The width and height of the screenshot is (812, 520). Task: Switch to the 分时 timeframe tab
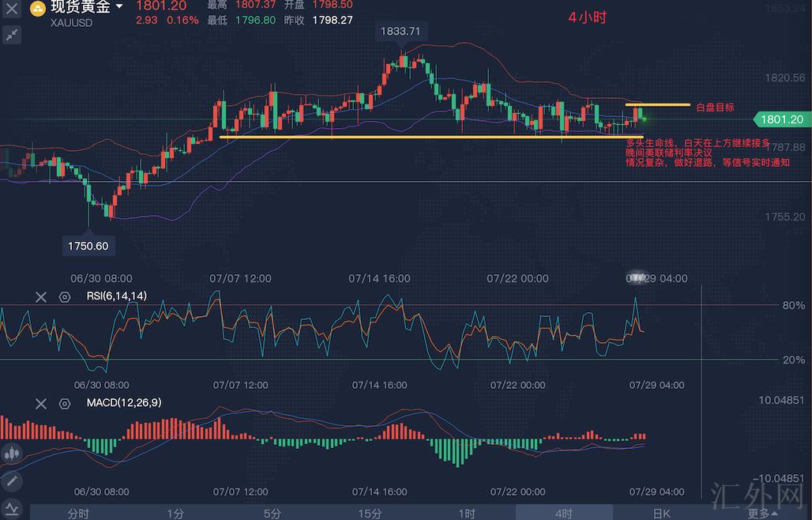point(78,513)
